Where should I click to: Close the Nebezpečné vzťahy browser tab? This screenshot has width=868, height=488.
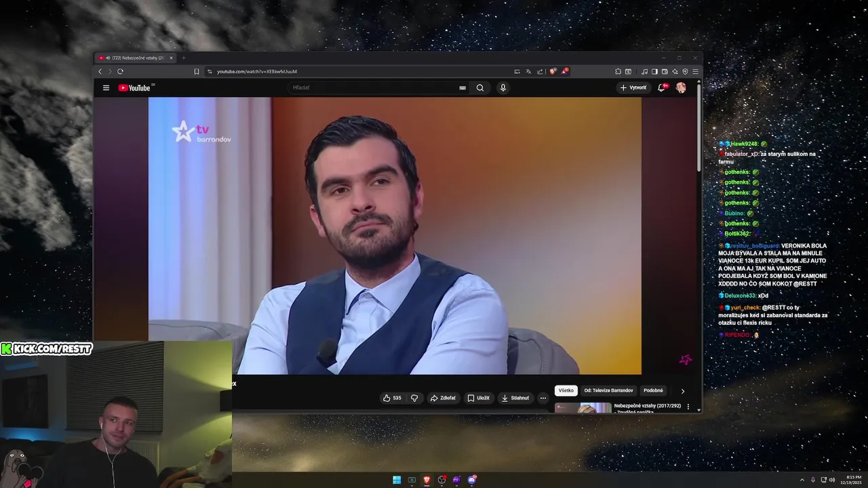(171, 58)
